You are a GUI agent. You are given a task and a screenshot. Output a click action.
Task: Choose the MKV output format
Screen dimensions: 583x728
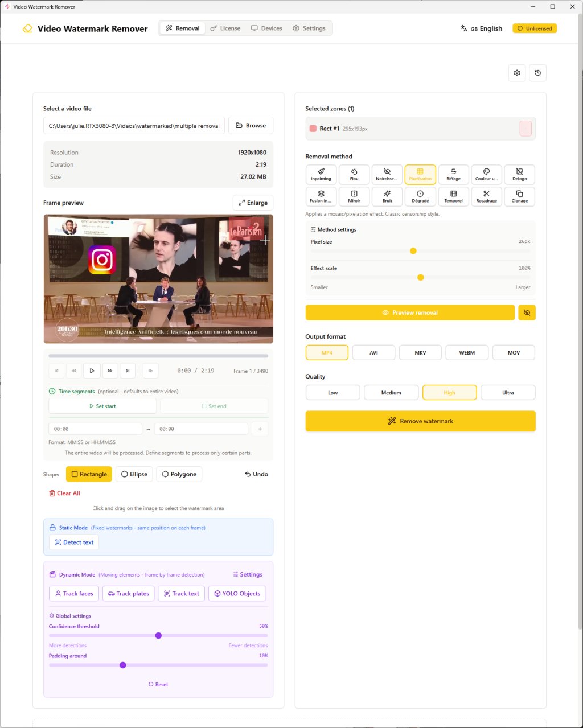click(420, 352)
